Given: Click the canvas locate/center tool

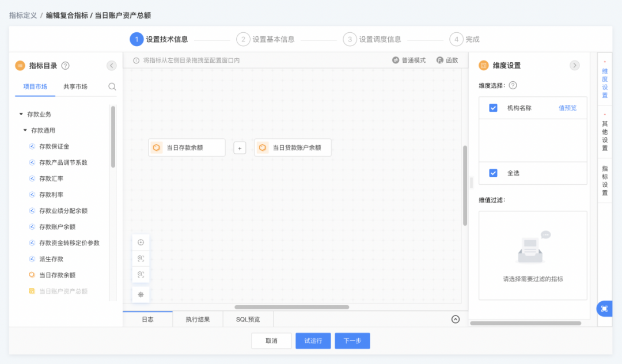Looking at the screenshot, I should [x=141, y=242].
